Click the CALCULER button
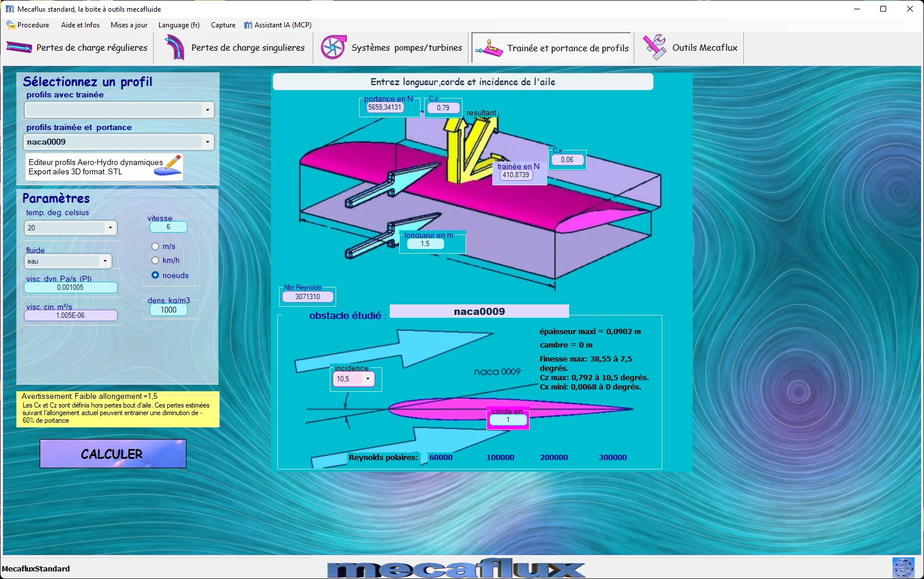 click(x=113, y=454)
